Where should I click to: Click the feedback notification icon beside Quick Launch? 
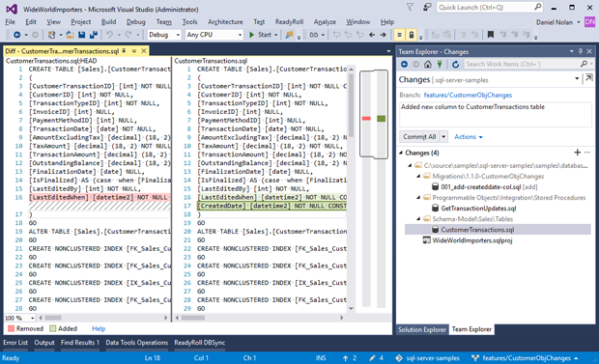427,8
